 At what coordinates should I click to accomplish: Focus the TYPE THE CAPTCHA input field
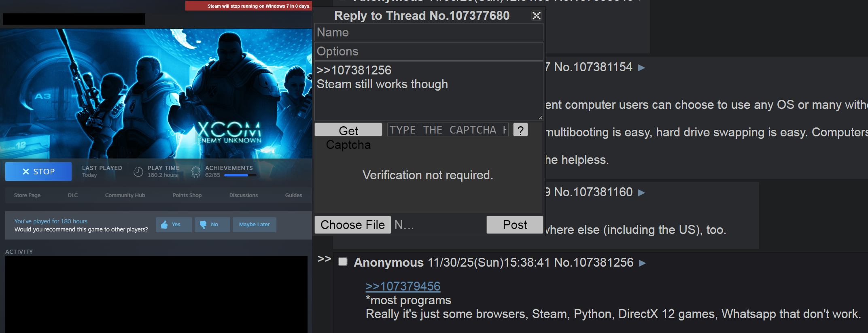[448, 130]
